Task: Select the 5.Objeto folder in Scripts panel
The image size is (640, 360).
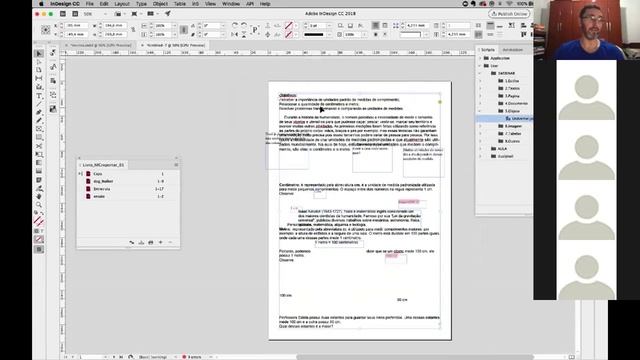Action: point(512,111)
